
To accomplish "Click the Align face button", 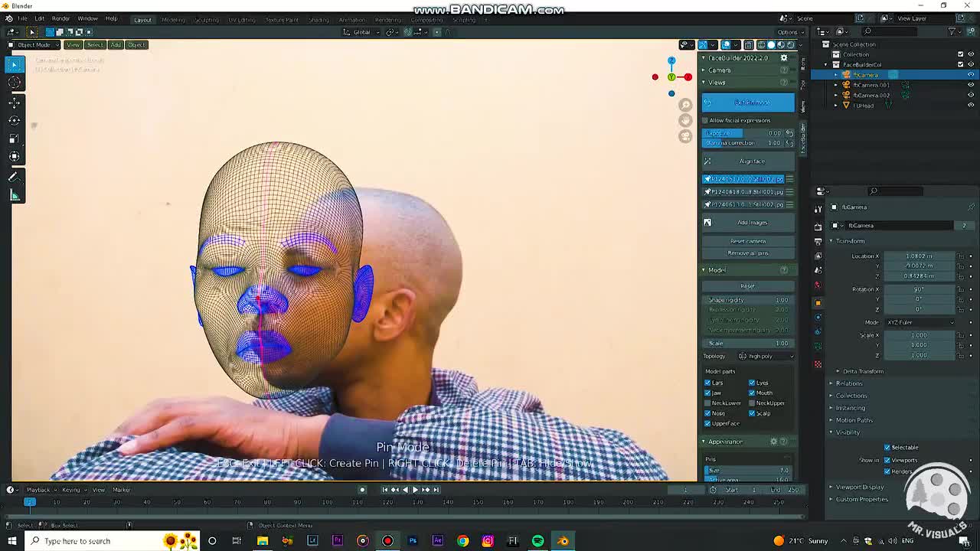I will tap(752, 161).
